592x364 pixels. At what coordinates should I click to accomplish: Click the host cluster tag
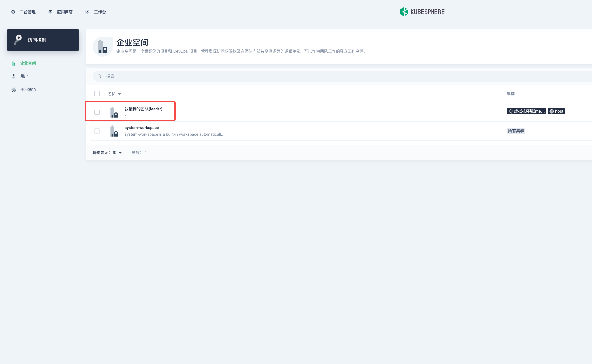pyautogui.click(x=556, y=111)
